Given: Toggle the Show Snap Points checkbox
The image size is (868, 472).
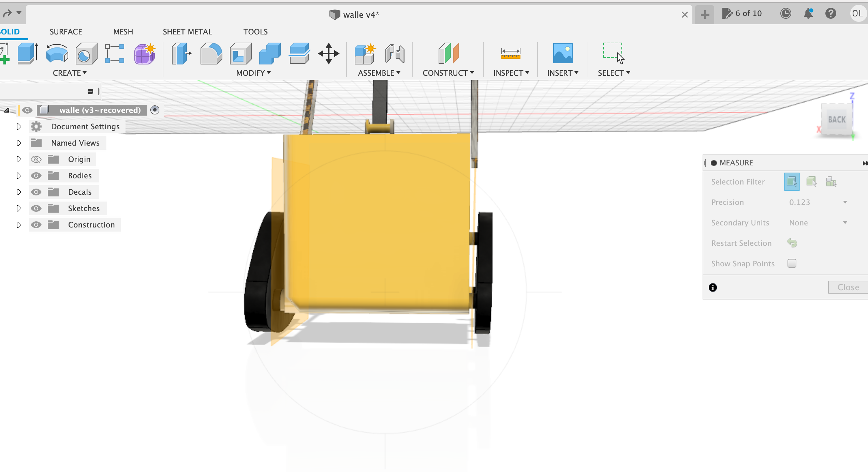Looking at the screenshot, I should pyautogui.click(x=792, y=263).
